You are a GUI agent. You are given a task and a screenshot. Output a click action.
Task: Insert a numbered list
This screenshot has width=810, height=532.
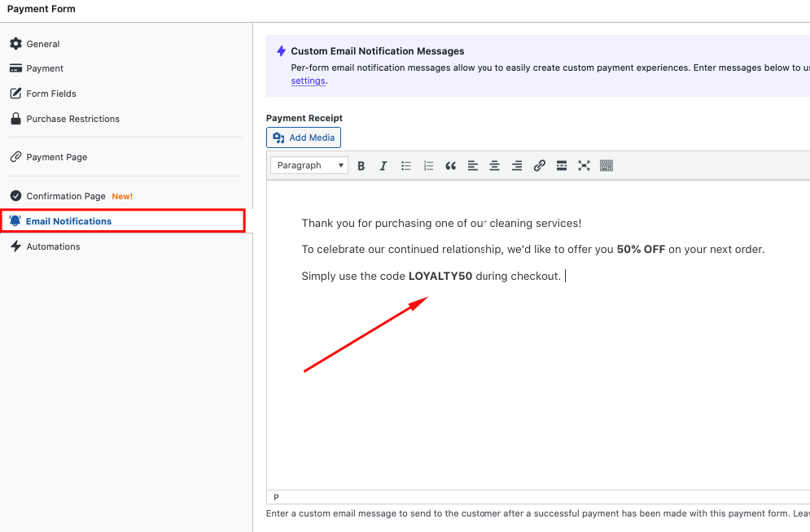point(428,165)
